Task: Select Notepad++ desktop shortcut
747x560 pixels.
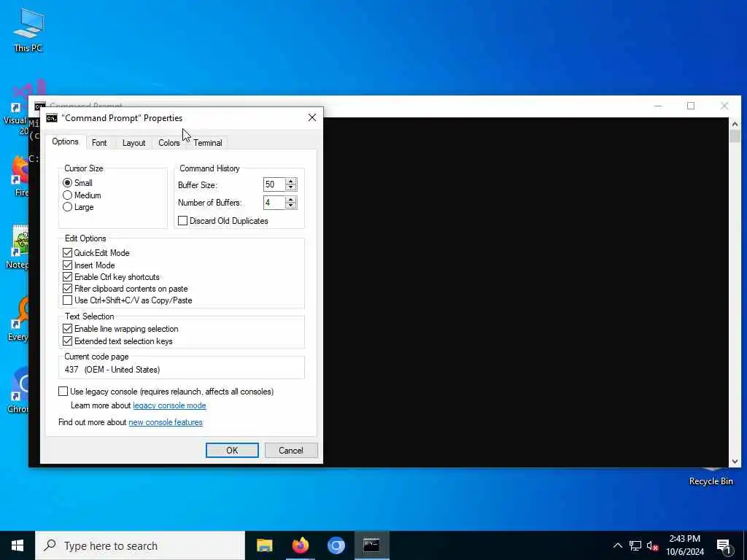Action: 18,248
